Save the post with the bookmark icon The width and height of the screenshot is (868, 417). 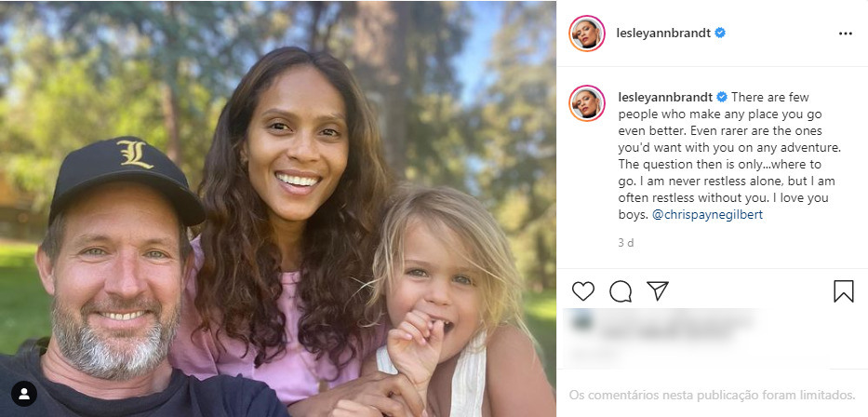click(843, 291)
